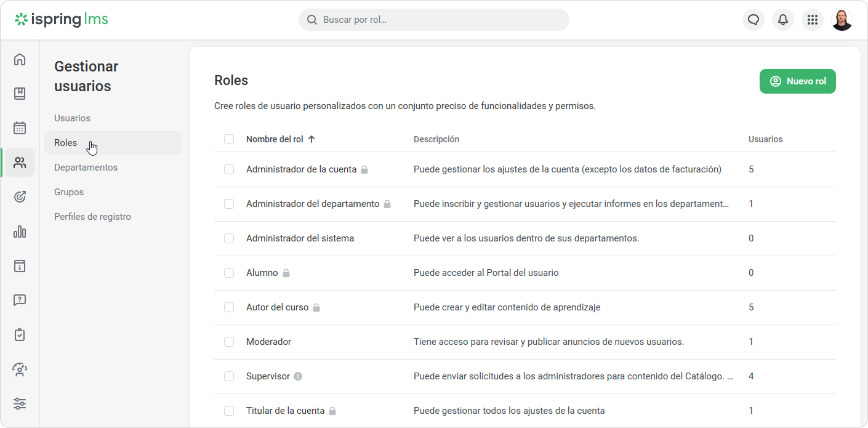Click the Buscar por rol search field
This screenshot has height=428, width=868.
tap(433, 20)
